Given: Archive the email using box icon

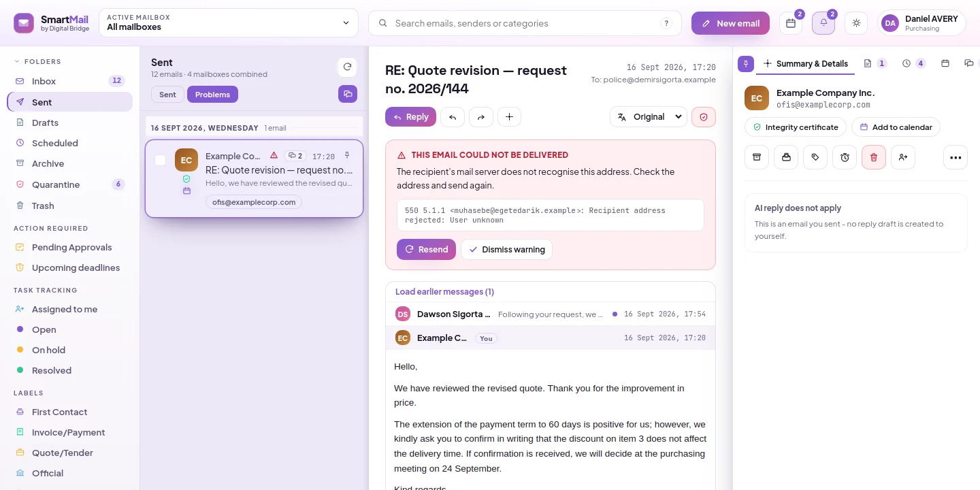Looking at the screenshot, I should (757, 157).
